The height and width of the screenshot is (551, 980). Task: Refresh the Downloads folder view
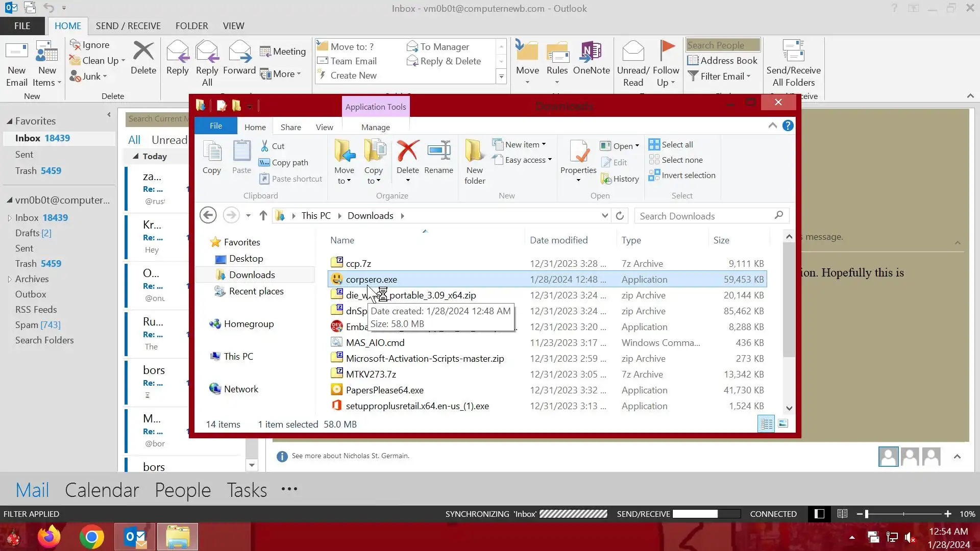pos(620,216)
